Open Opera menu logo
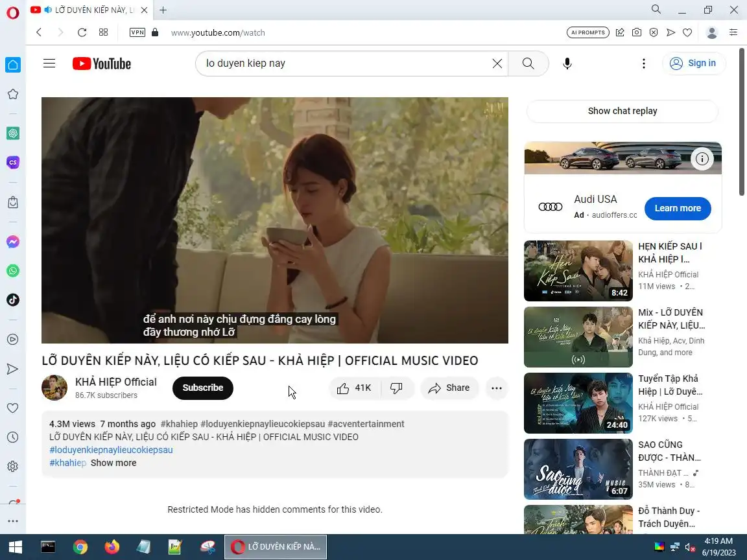This screenshot has height=560, width=747. tap(13, 12)
